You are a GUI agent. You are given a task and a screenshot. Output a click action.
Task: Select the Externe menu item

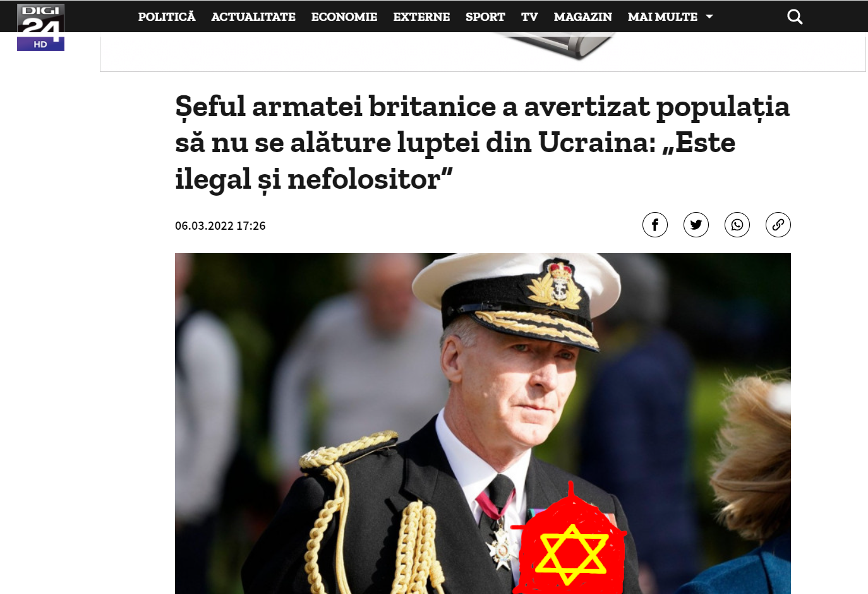pyautogui.click(x=421, y=16)
